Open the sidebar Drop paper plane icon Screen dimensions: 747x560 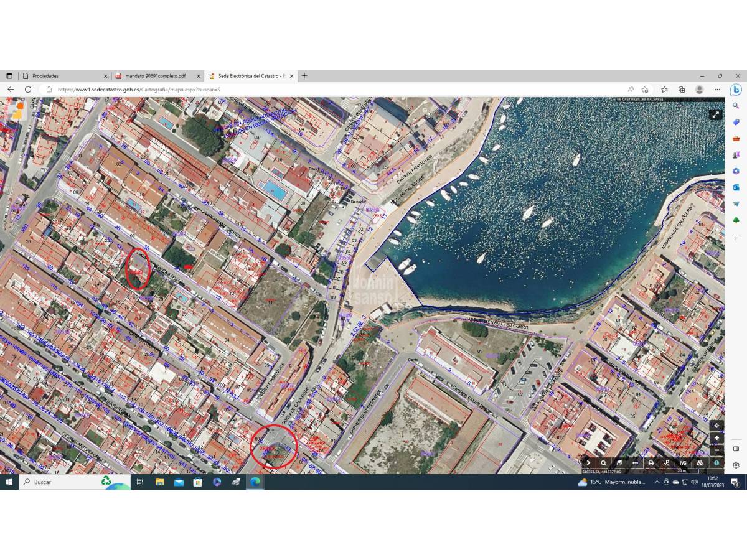pyautogui.click(x=736, y=203)
